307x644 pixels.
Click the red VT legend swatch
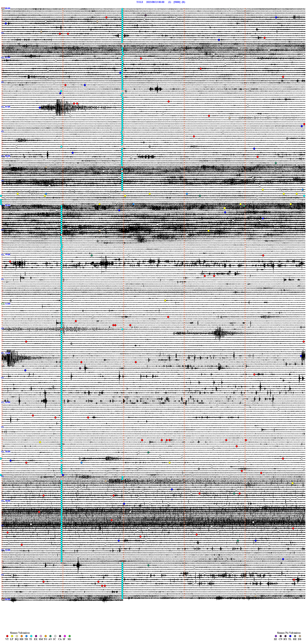pyautogui.click(x=7, y=636)
